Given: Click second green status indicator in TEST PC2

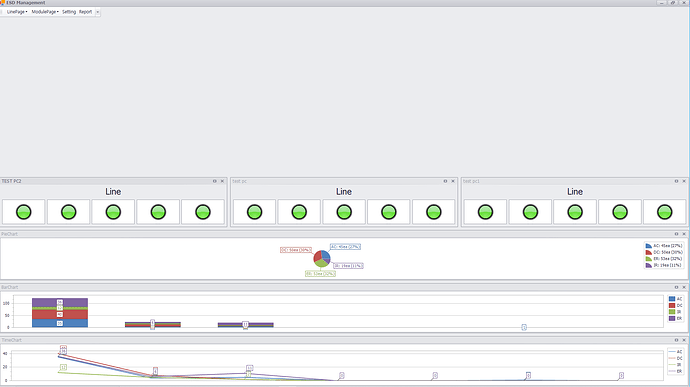Looking at the screenshot, I should (69, 212).
